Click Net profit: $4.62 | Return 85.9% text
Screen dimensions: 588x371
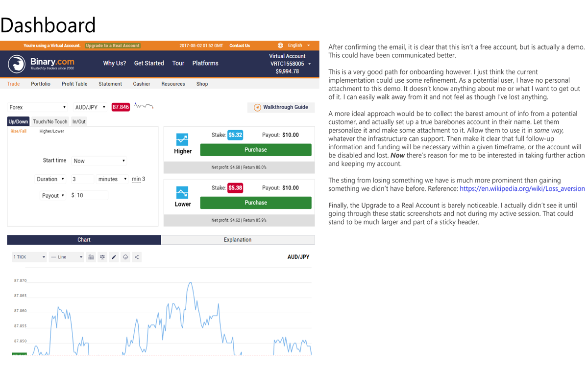click(x=239, y=220)
